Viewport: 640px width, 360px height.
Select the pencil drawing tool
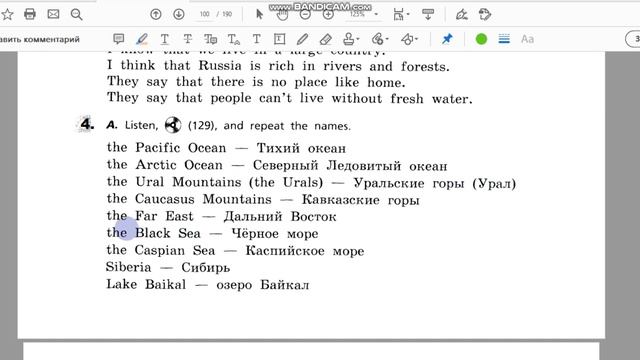coord(302,39)
